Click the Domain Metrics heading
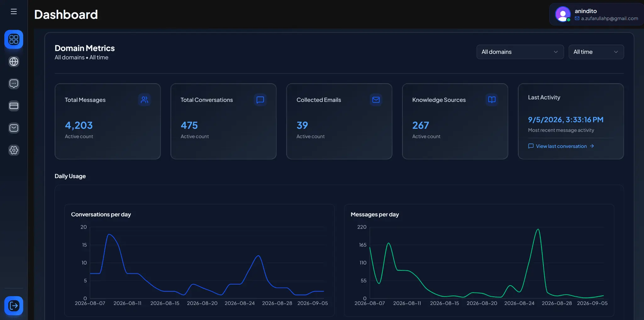This screenshot has width=644, height=320. tap(85, 48)
